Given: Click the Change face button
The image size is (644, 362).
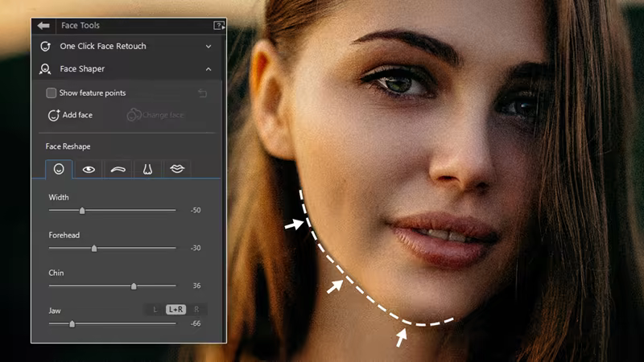Looking at the screenshot, I should (x=155, y=115).
